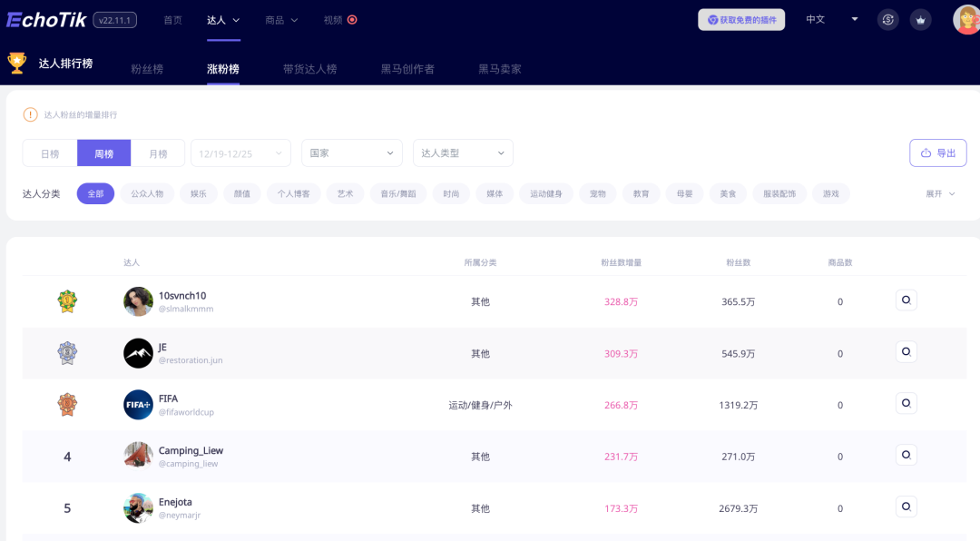The height and width of the screenshot is (541, 980).
Task: Click the silver medal rank icon for JE
Action: point(67,353)
